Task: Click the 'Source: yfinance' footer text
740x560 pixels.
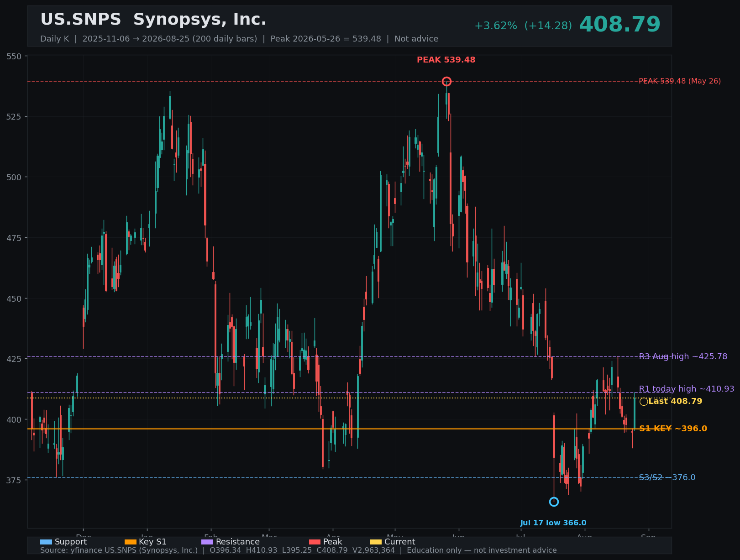Action: point(299,550)
